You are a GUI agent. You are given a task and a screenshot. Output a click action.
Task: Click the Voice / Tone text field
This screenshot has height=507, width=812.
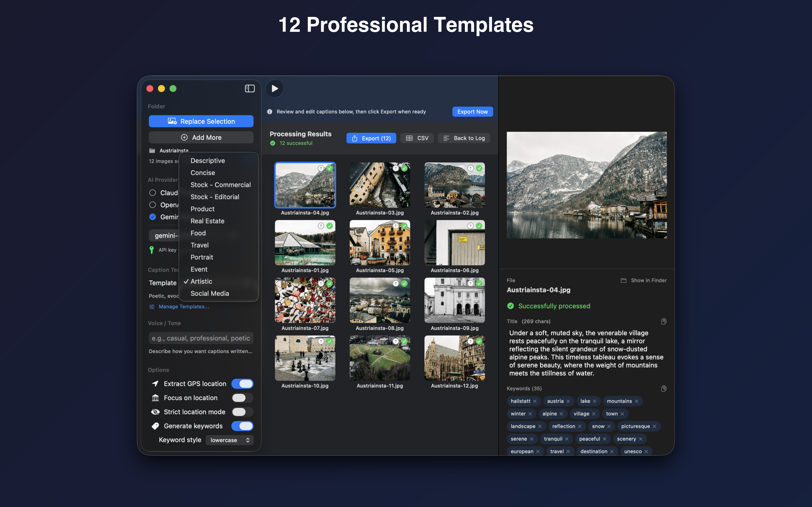pos(201,338)
